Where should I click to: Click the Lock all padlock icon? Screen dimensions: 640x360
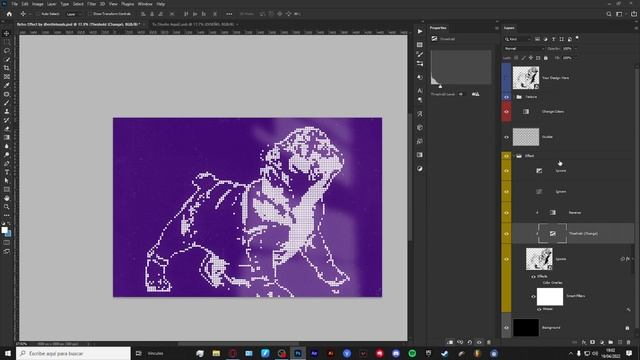546,58
